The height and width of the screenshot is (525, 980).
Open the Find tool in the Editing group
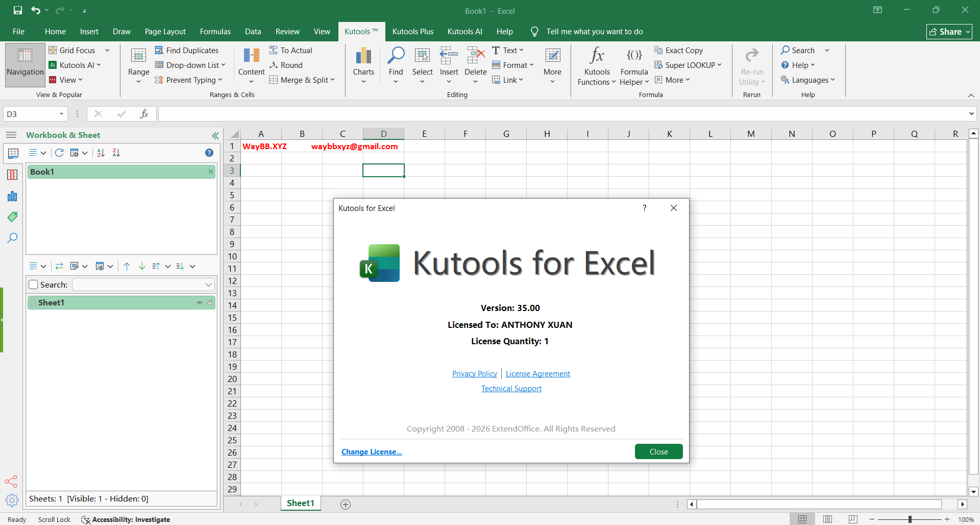tap(396, 65)
